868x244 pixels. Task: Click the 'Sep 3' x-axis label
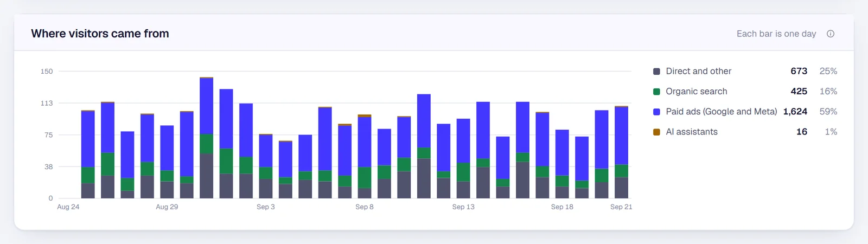pyautogui.click(x=266, y=207)
